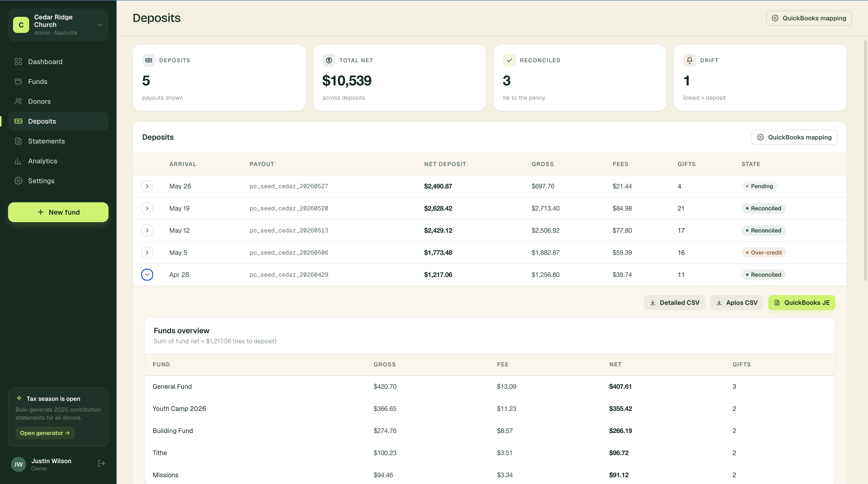Open QuickBooks mapping in the page header
Viewport: 868px width, 484px height.
pos(809,18)
